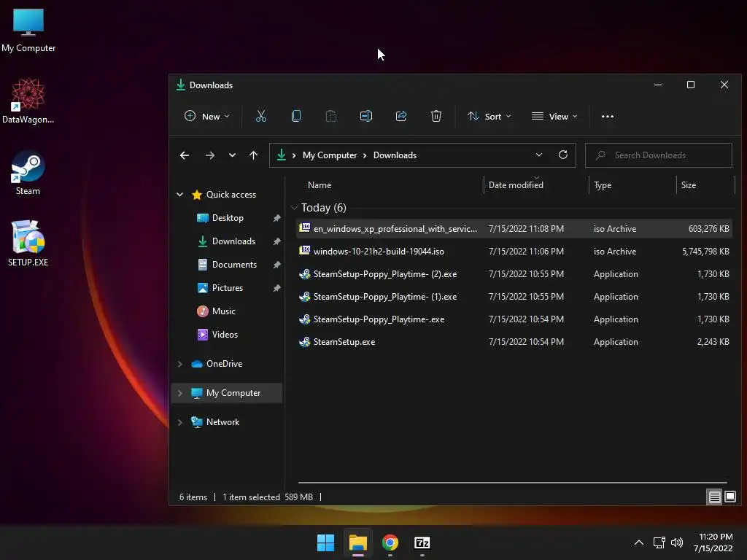The image size is (747, 560).
Task: Select Videos in navigation pane
Action: pos(225,334)
